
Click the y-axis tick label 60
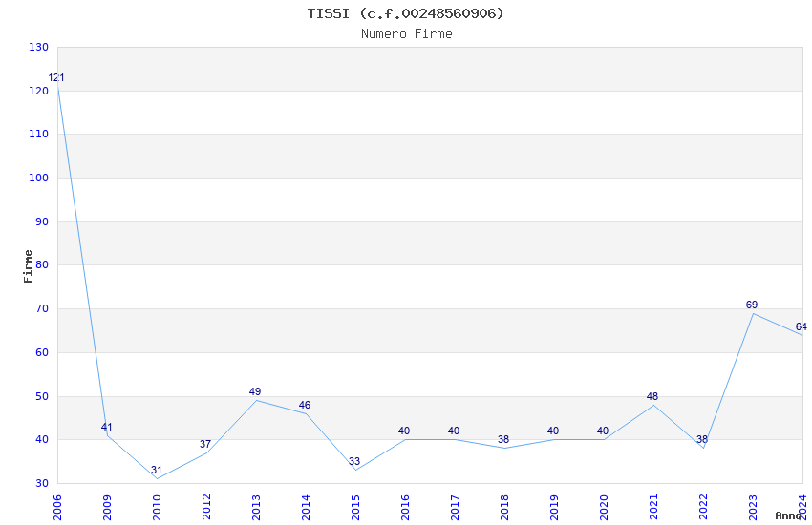[x=41, y=353]
